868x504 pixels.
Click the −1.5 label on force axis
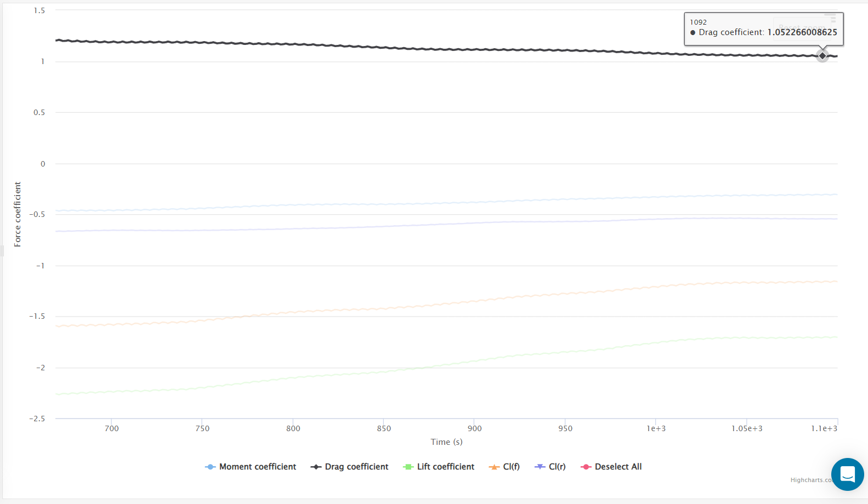pos(37,316)
